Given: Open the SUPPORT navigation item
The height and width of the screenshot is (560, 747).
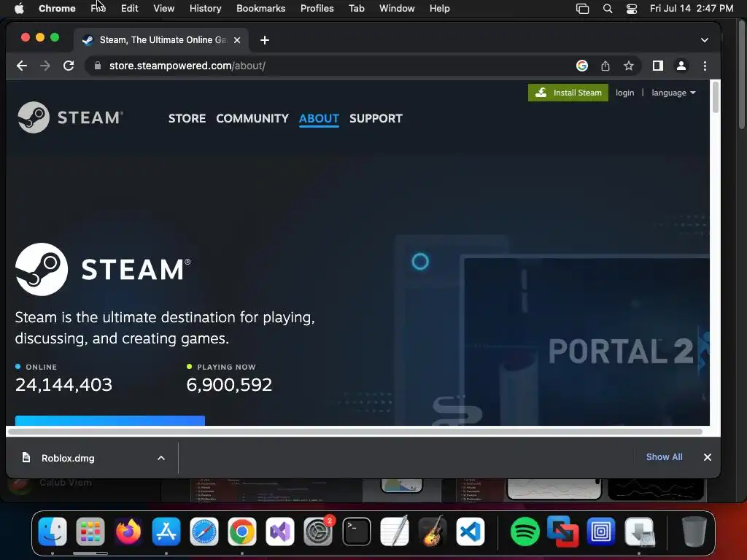Looking at the screenshot, I should [376, 118].
